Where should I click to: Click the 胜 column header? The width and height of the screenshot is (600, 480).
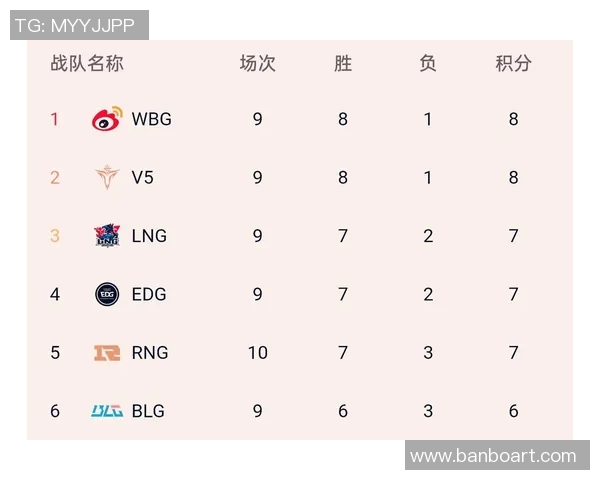[343, 64]
